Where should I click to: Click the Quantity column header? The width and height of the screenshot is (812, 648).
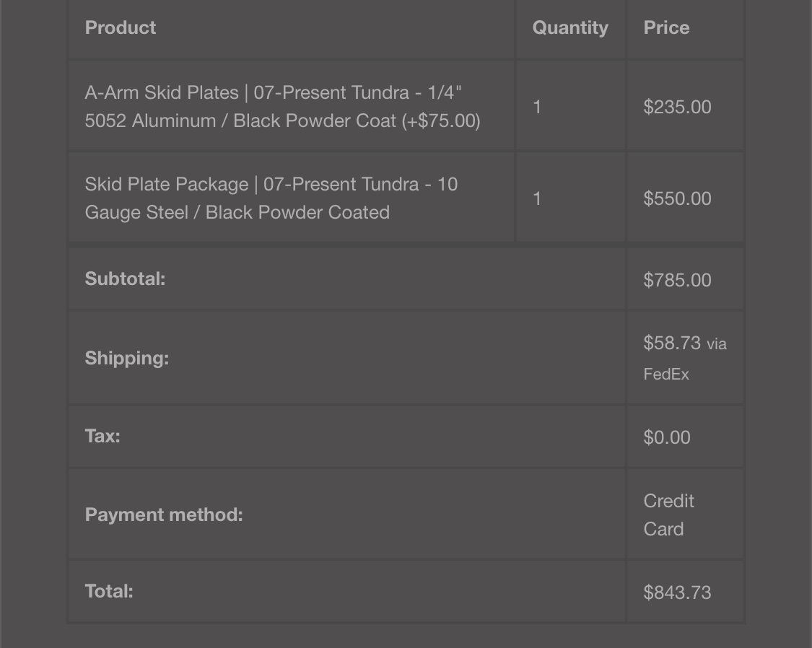[570, 27]
